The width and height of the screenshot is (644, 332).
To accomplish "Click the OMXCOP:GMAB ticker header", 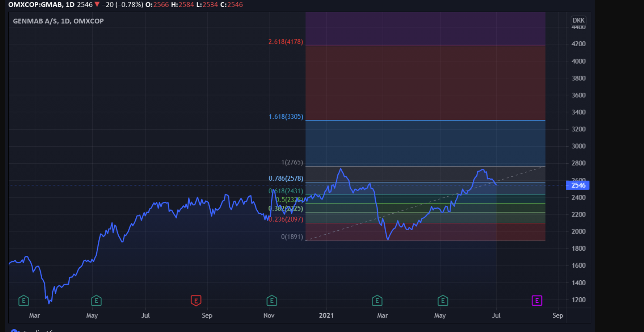I will (41, 5).
